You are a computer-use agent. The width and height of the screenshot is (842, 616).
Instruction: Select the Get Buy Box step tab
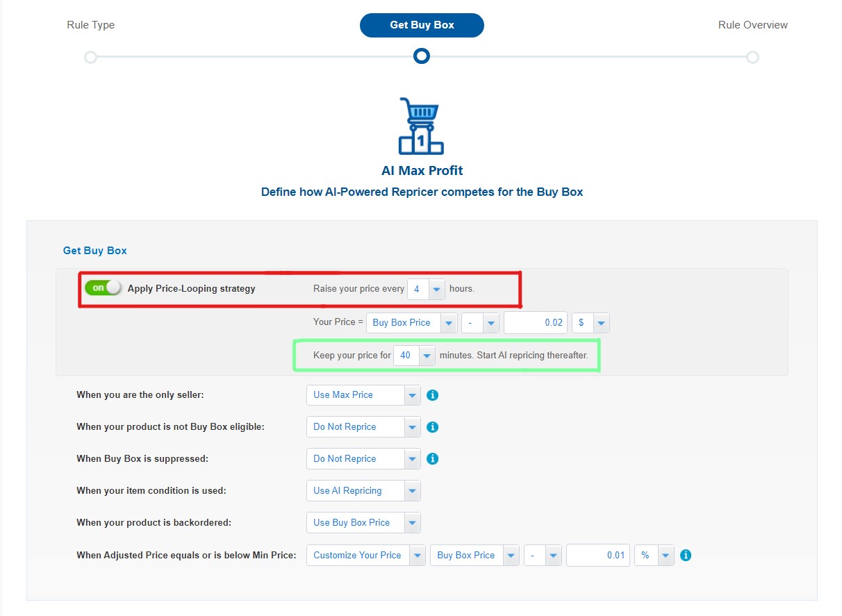coord(422,25)
